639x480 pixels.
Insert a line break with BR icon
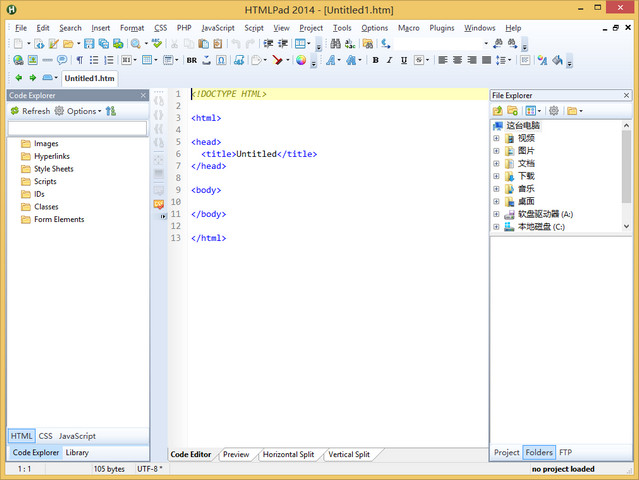click(x=191, y=60)
